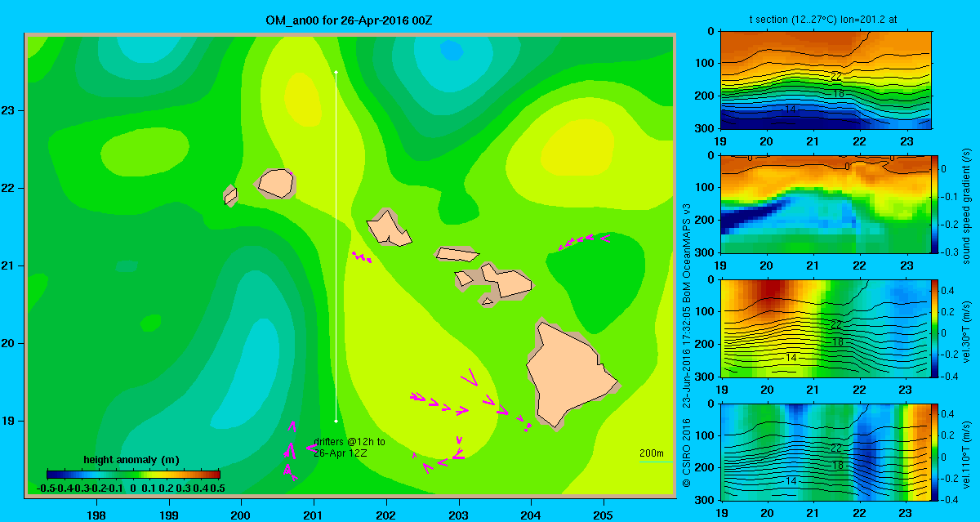Click the vel.30°T color bar
Screen dimensions: 980x522
[x=936, y=328]
